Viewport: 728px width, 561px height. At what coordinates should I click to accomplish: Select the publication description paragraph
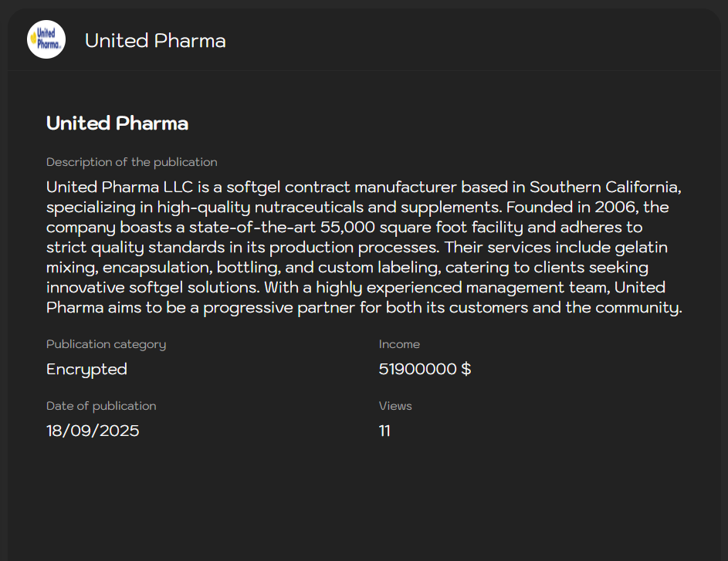363,247
